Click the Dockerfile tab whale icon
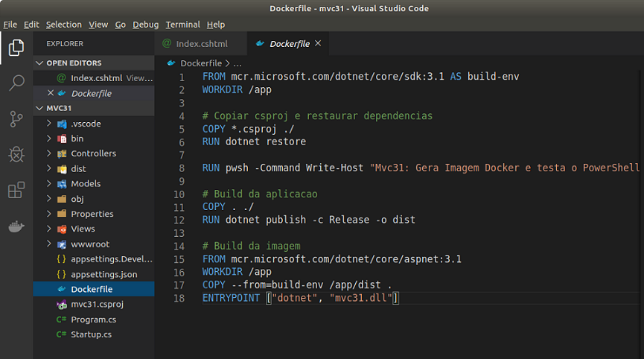The height and width of the screenshot is (359, 644). [260, 43]
